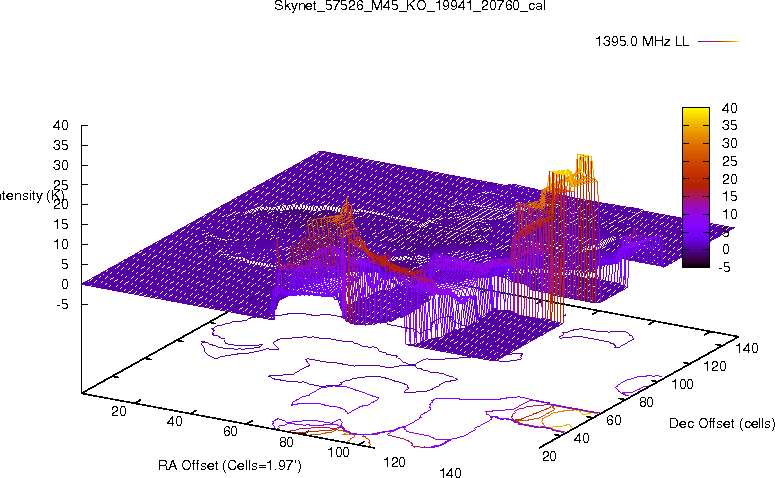Viewport: 775px width, 478px height.
Task: Click the Dec Offset (cells) axis label
Action: [x=722, y=424]
